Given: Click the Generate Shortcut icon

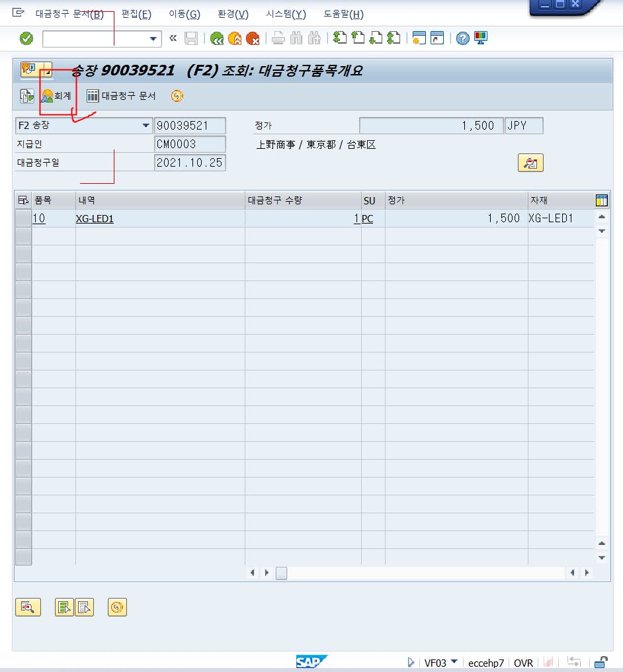Looking at the screenshot, I should pyautogui.click(x=437, y=38).
